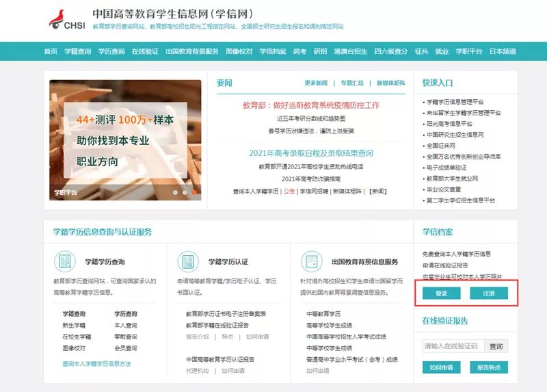
Task: Open 零散查询 link
Action: tap(126, 337)
